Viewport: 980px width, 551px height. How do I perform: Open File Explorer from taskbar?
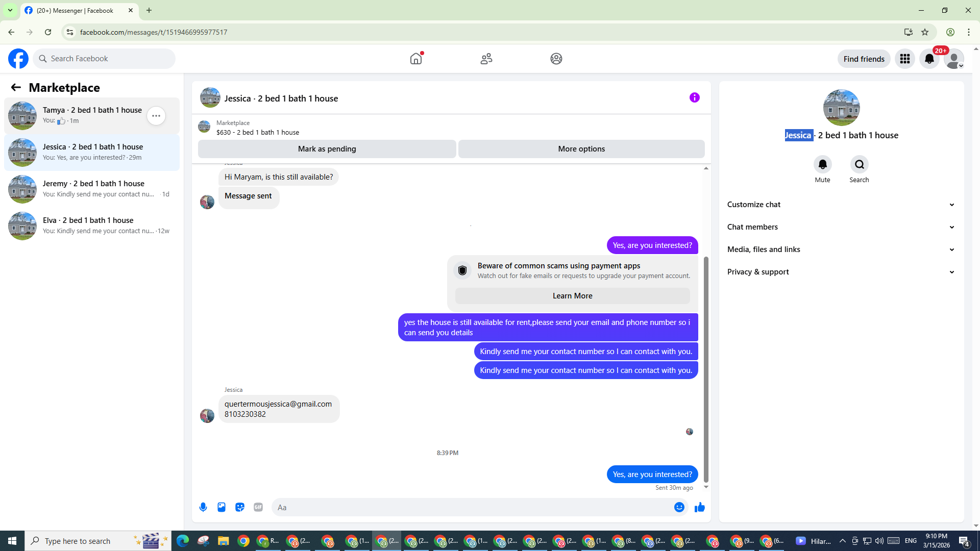(x=223, y=541)
